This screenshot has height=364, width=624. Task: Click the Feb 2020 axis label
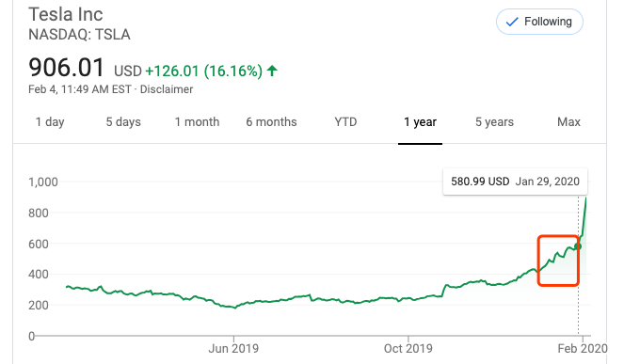point(583,349)
